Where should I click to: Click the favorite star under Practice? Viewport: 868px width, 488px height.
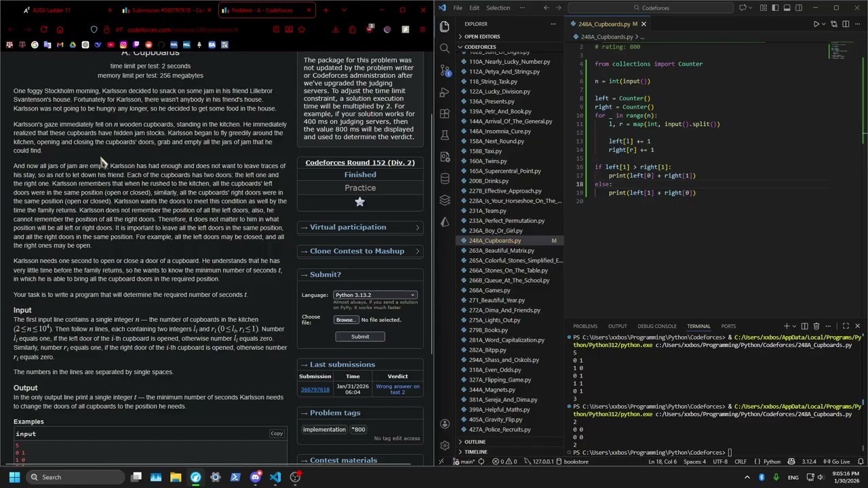(360, 201)
